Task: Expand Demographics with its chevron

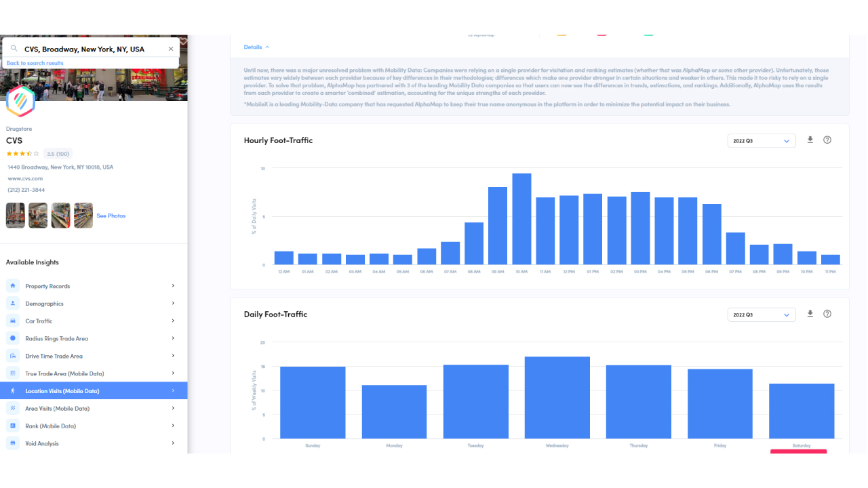Action: tap(173, 304)
